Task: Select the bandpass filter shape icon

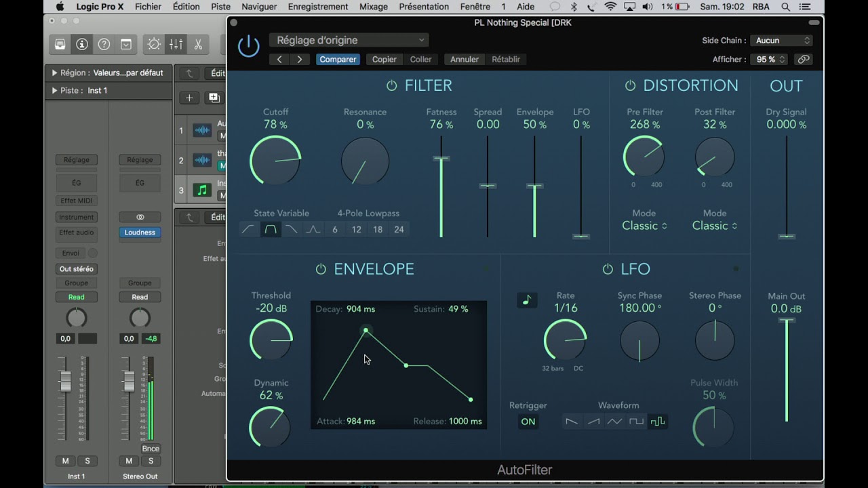Action: [270, 230]
